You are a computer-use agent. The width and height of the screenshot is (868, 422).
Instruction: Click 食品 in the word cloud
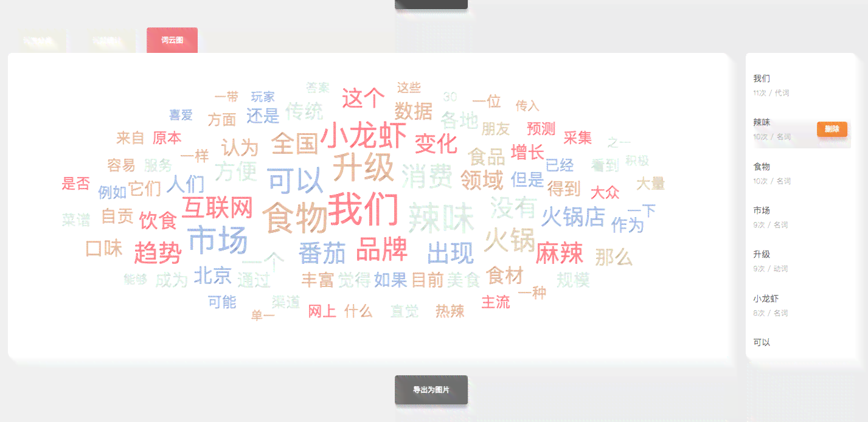[x=487, y=156]
